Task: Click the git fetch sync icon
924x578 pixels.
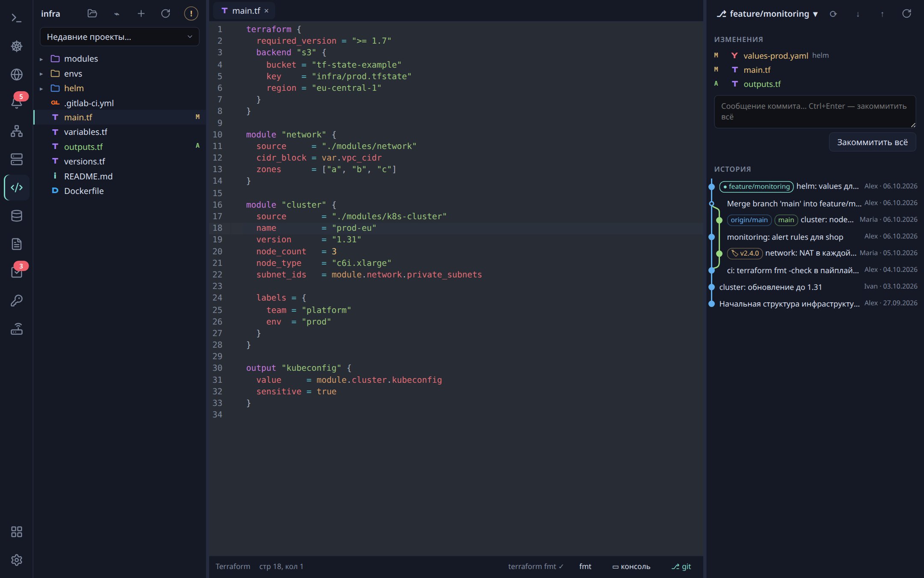Action: tap(833, 14)
